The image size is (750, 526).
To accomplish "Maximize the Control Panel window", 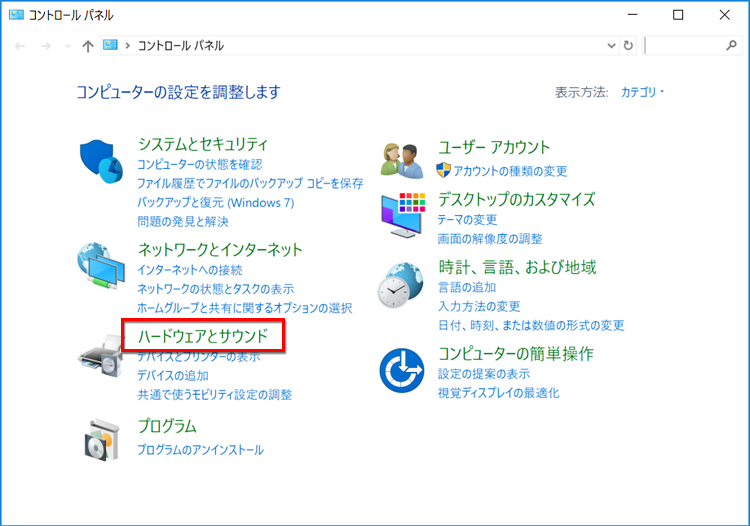I will coord(678,15).
